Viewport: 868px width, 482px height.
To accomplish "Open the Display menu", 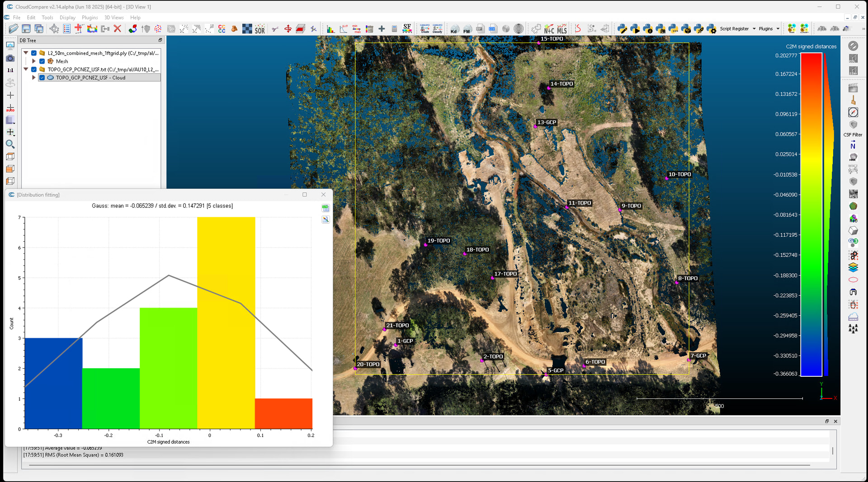I will pos(67,18).
